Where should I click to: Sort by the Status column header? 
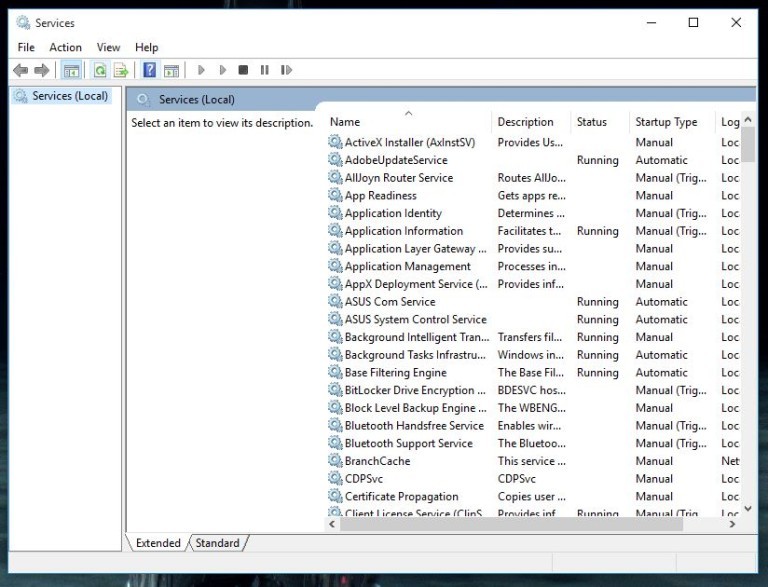click(x=600, y=122)
